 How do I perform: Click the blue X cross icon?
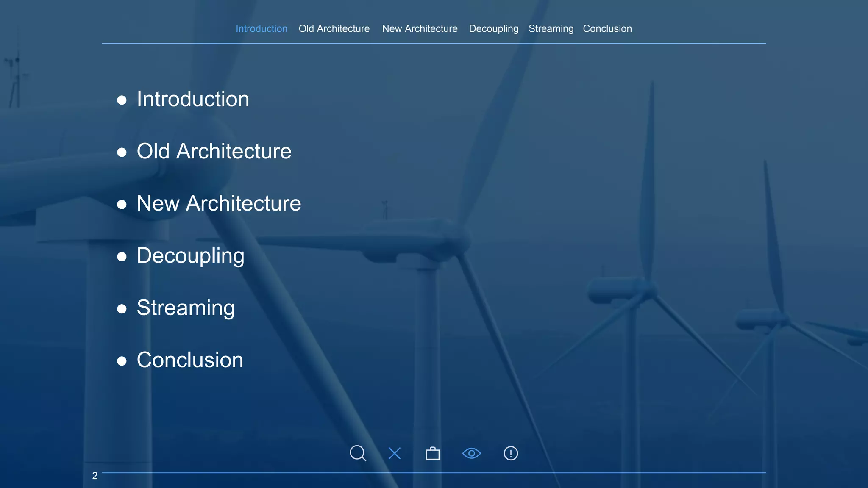pyautogui.click(x=395, y=453)
